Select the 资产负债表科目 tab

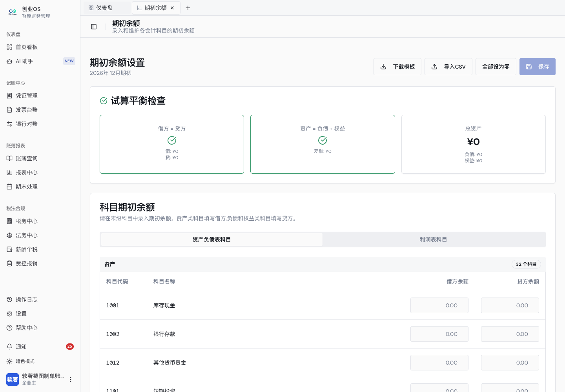(x=212, y=240)
